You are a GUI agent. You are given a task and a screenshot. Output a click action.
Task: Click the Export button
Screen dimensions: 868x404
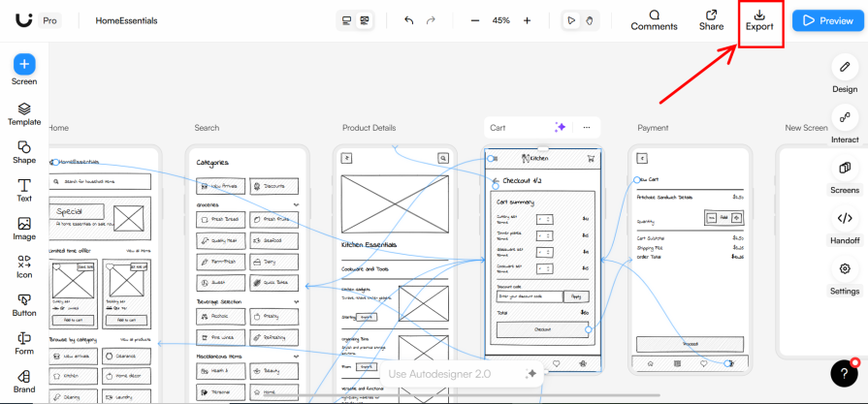pyautogui.click(x=759, y=20)
